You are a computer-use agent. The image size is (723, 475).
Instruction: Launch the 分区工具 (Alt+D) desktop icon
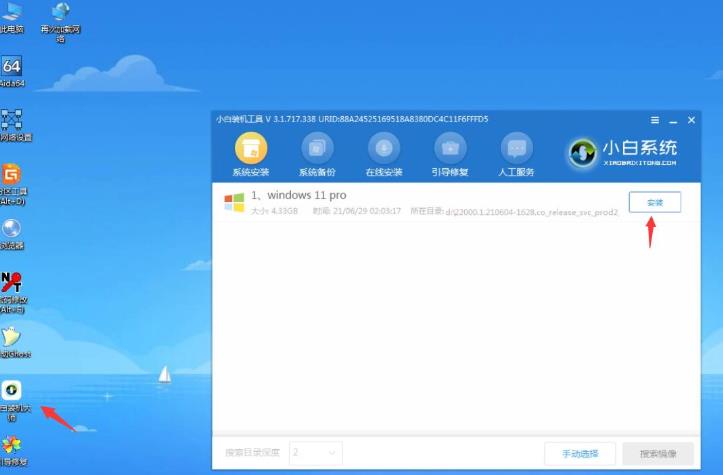[x=13, y=184]
